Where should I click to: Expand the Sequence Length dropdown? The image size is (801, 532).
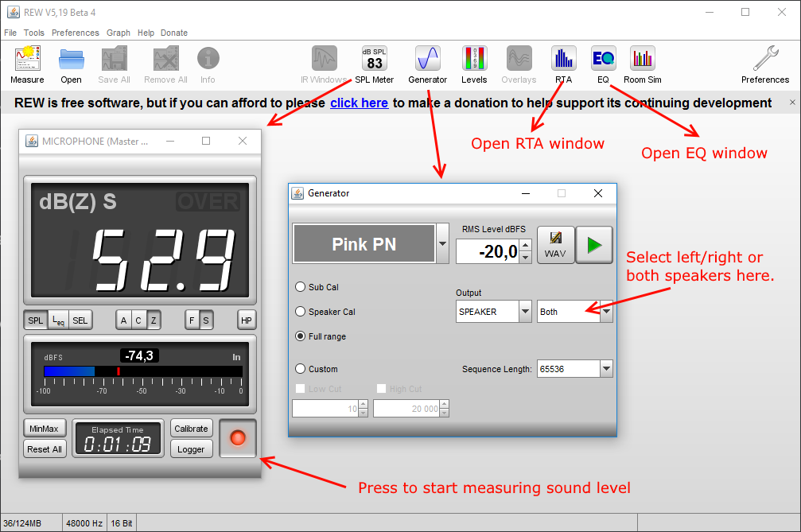coord(606,369)
